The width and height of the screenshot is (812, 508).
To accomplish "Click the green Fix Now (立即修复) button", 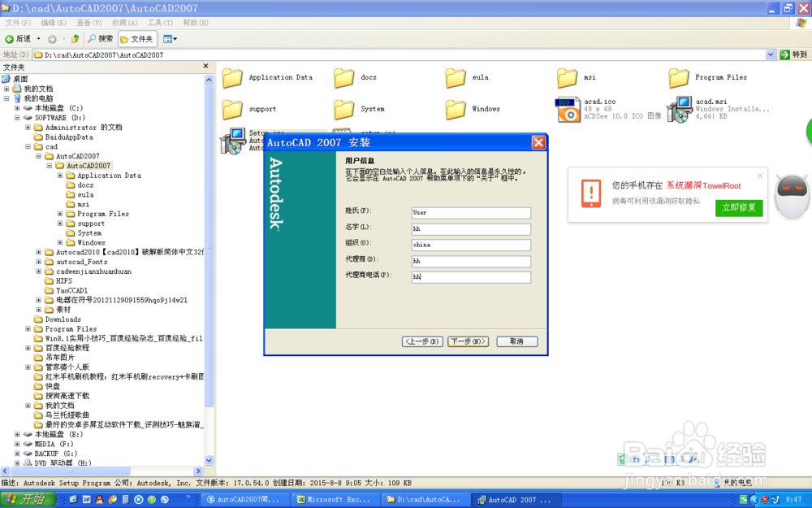I will 739,207.
